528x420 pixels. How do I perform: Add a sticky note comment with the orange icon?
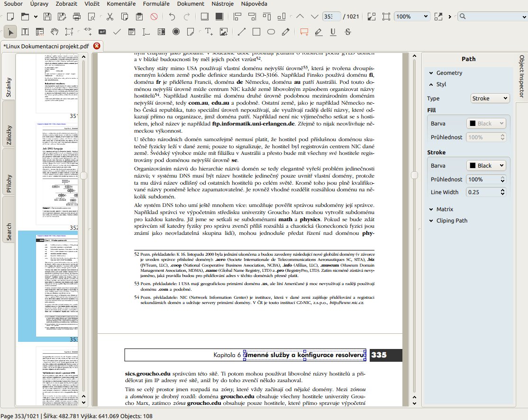(x=304, y=32)
